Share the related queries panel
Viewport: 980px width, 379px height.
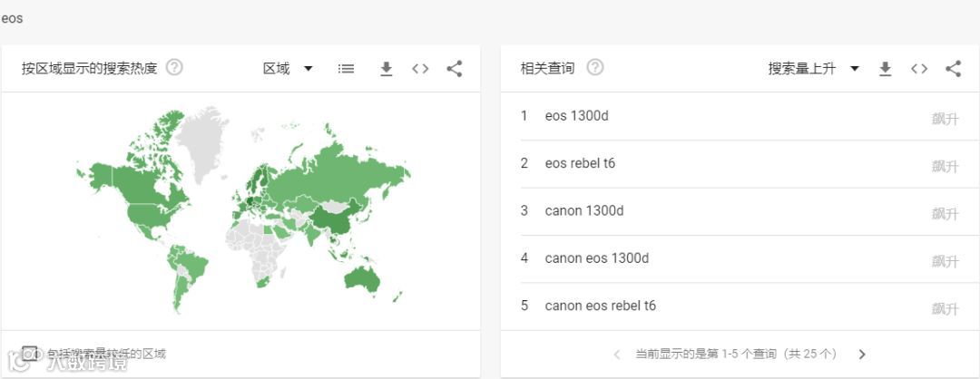[953, 69]
